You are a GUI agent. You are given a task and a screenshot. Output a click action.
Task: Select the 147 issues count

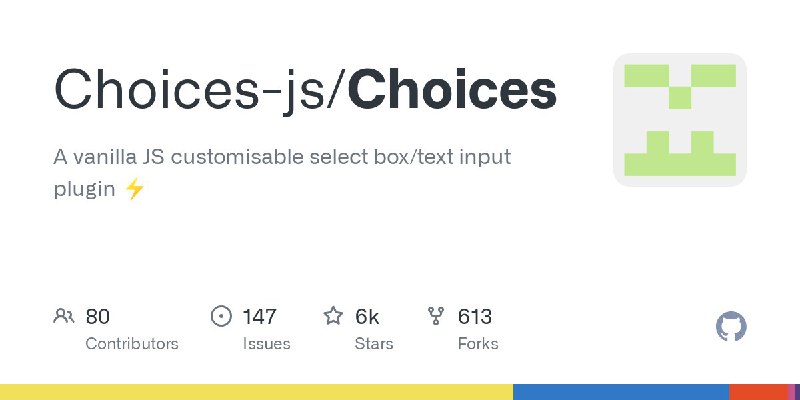(259, 317)
